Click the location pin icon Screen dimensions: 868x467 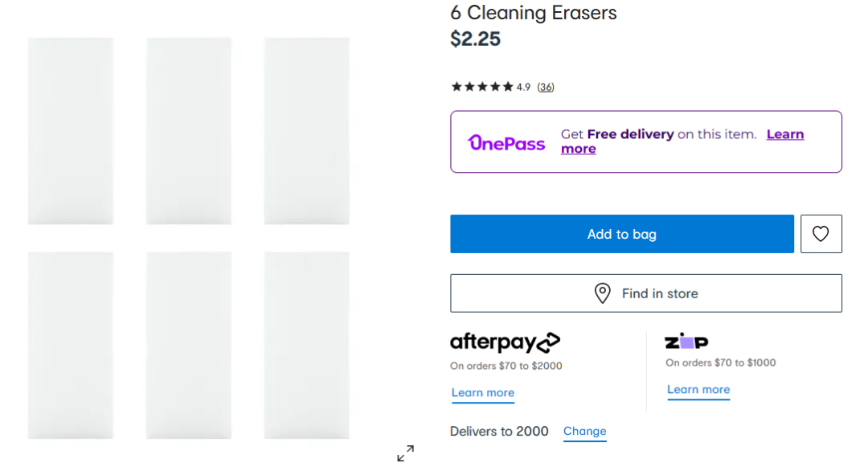click(x=602, y=293)
